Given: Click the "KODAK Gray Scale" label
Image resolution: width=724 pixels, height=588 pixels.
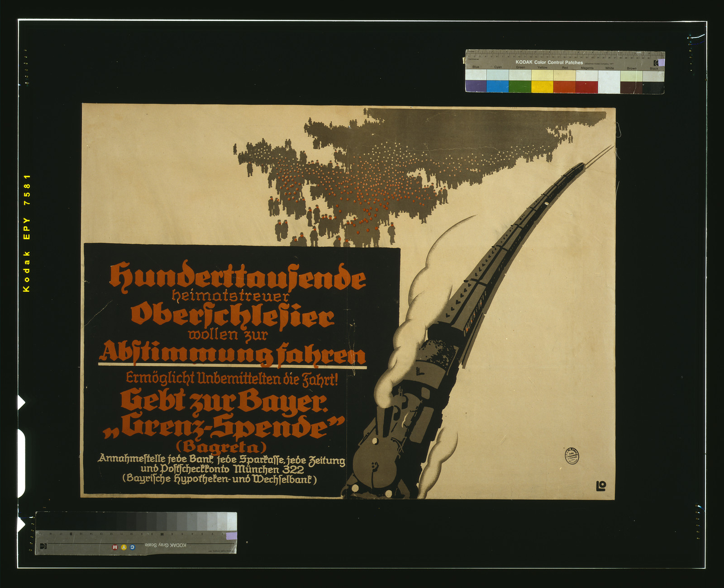Looking at the screenshot, I should (x=166, y=545).
